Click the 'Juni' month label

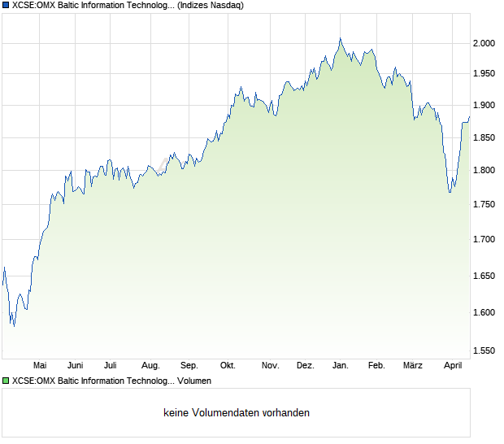click(x=76, y=366)
